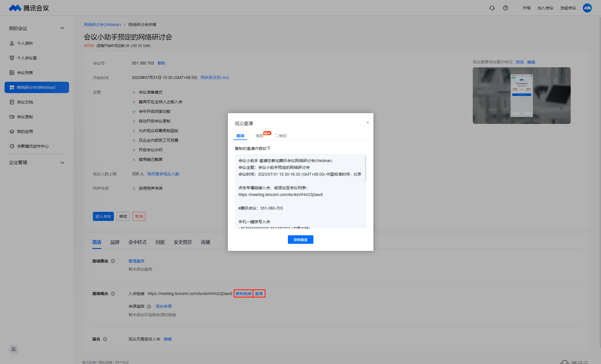Click 管理嘉宾 link
601x364 pixels.
(136, 261)
